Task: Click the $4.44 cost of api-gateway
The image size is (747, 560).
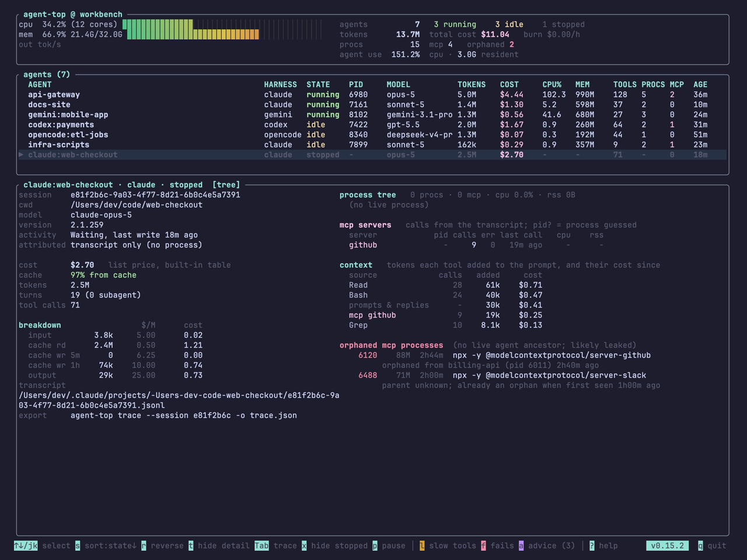Action: point(512,94)
